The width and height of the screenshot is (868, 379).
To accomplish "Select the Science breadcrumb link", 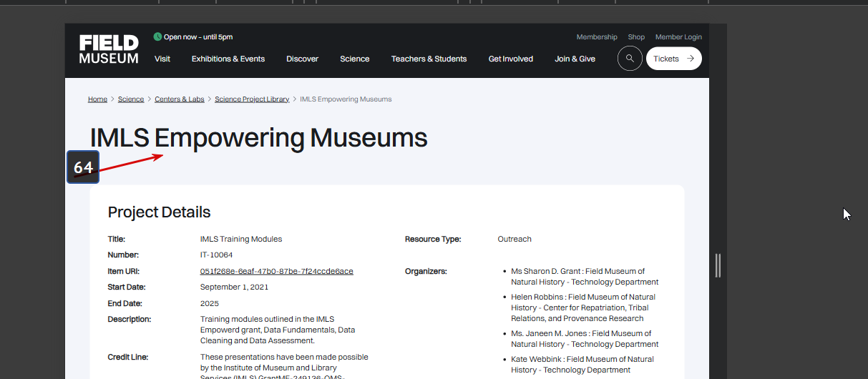I will coord(131,99).
